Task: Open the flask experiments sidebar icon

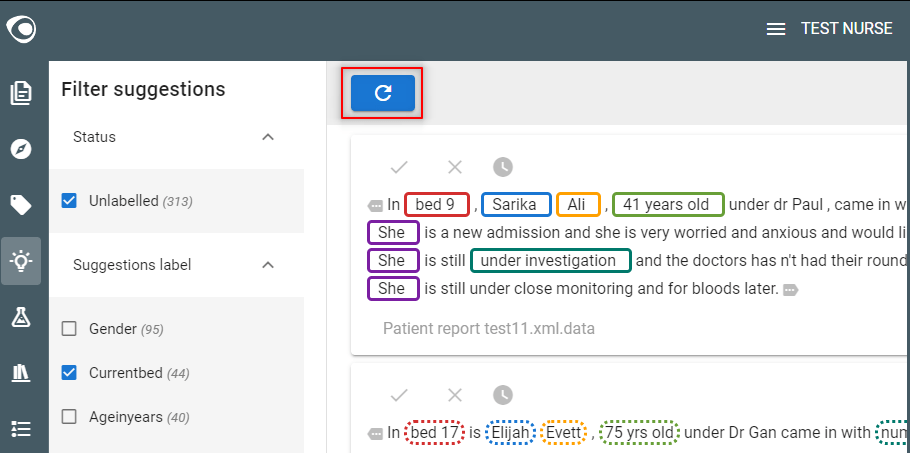Action: click(x=21, y=317)
